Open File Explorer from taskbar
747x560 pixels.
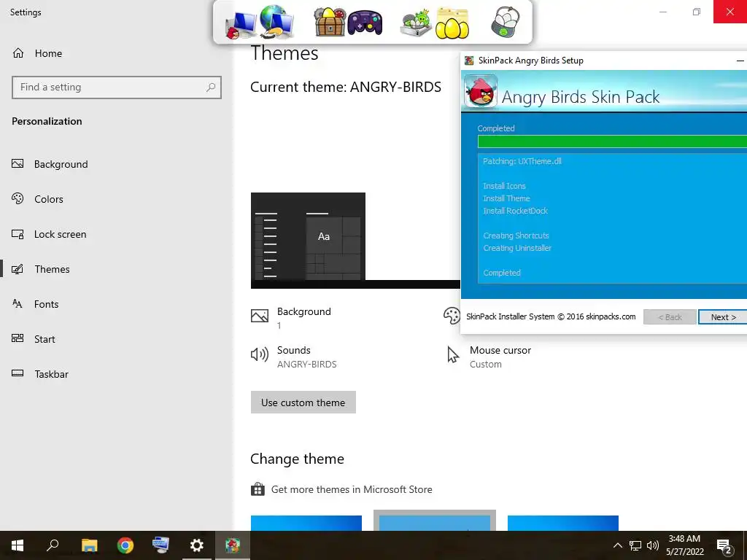[89, 545]
